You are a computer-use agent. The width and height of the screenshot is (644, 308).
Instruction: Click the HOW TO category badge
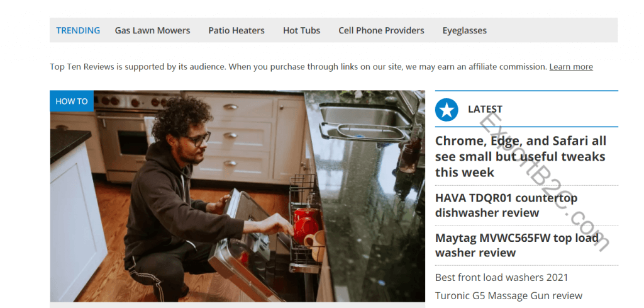(x=72, y=101)
